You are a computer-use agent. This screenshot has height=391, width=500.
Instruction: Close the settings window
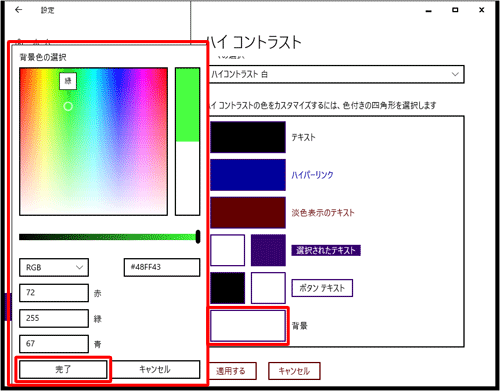click(x=482, y=10)
